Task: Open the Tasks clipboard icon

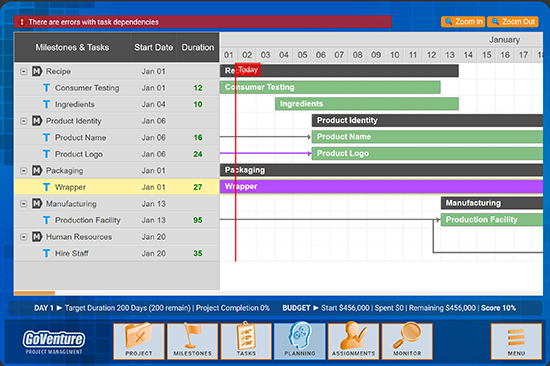Action: coord(246,341)
